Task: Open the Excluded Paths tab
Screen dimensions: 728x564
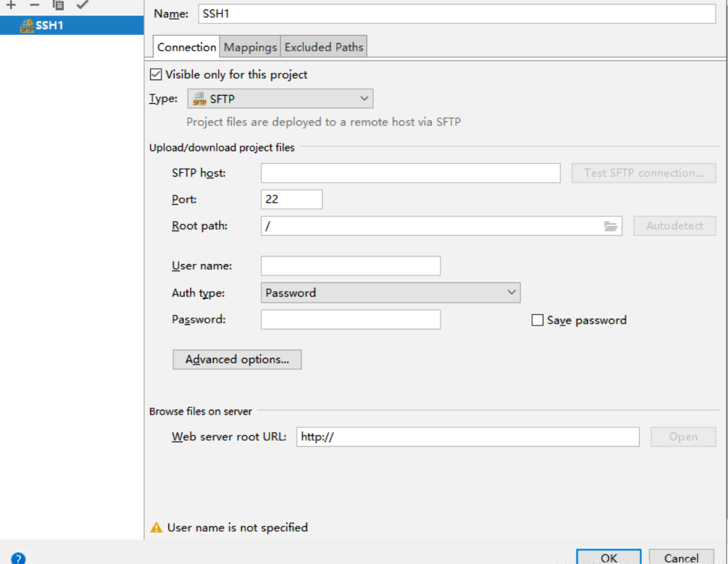Action: (x=323, y=47)
